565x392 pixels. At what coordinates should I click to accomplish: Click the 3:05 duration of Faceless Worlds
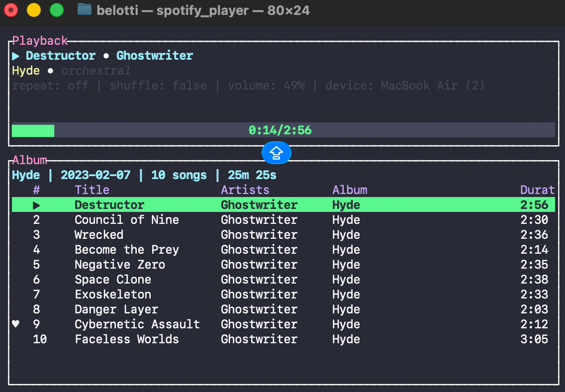pos(534,339)
